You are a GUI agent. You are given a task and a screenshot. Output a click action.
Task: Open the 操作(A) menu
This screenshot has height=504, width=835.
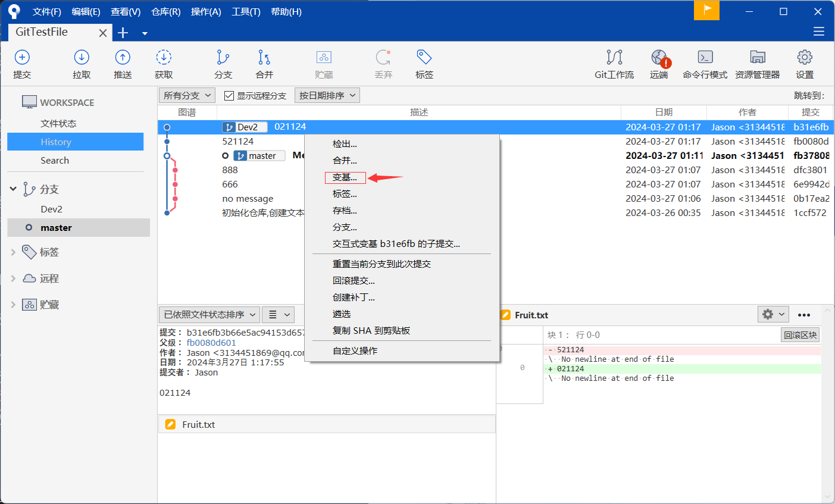(x=206, y=11)
